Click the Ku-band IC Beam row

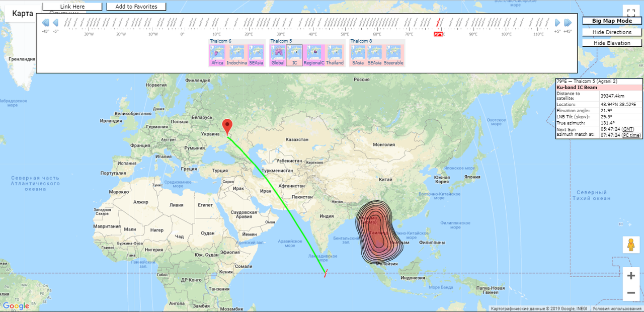599,88
